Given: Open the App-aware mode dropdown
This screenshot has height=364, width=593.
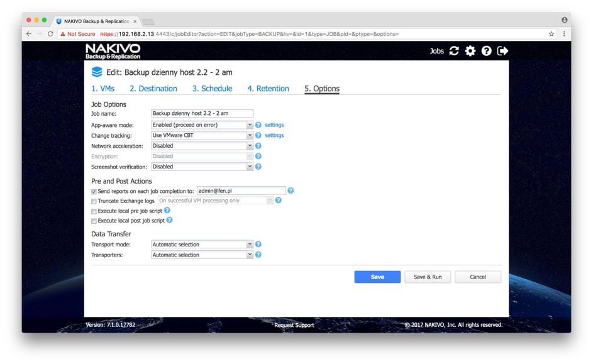Looking at the screenshot, I should [x=202, y=124].
